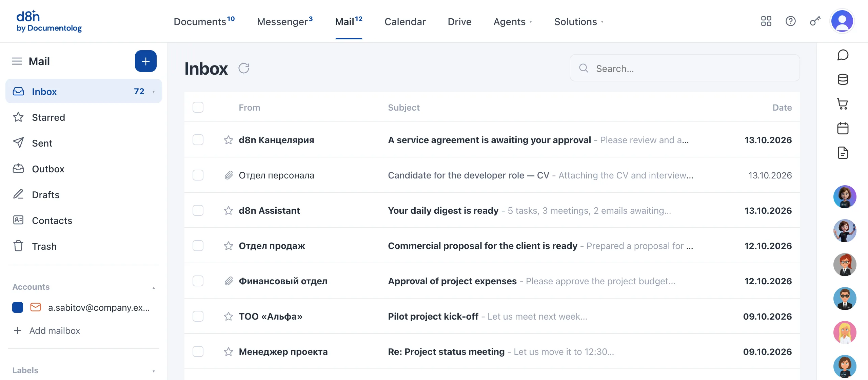Open the blue user profile avatar
Viewport: 868px width, 380px height.
(842, 21)
